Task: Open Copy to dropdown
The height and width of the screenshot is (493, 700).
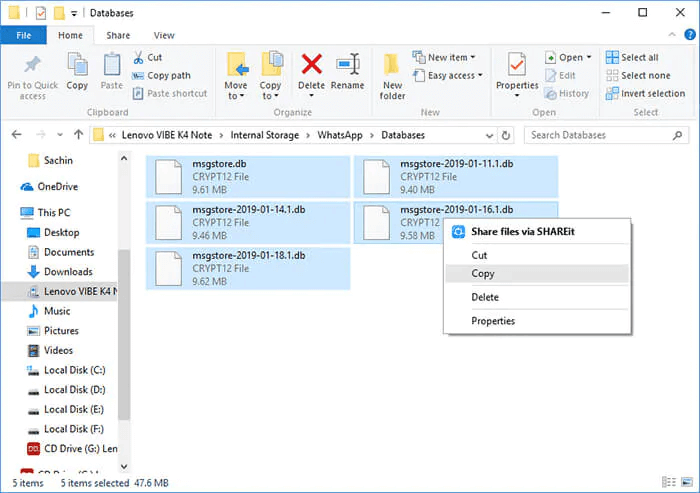Action: 270,76
